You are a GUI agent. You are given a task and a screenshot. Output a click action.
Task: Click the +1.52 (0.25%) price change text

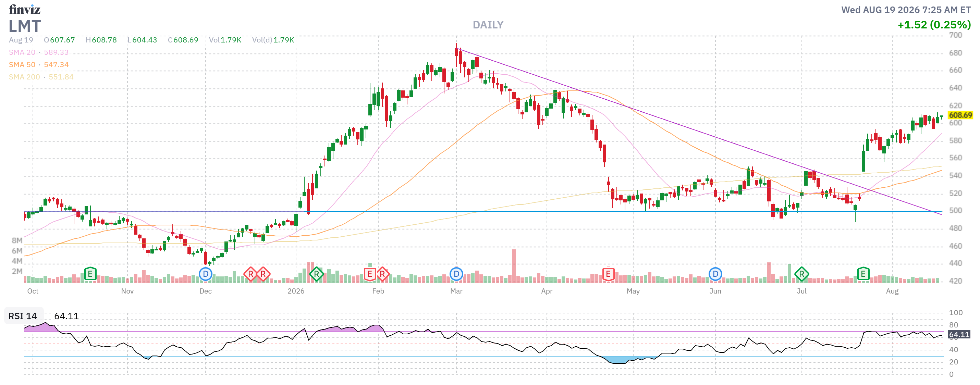coord(934,25)
